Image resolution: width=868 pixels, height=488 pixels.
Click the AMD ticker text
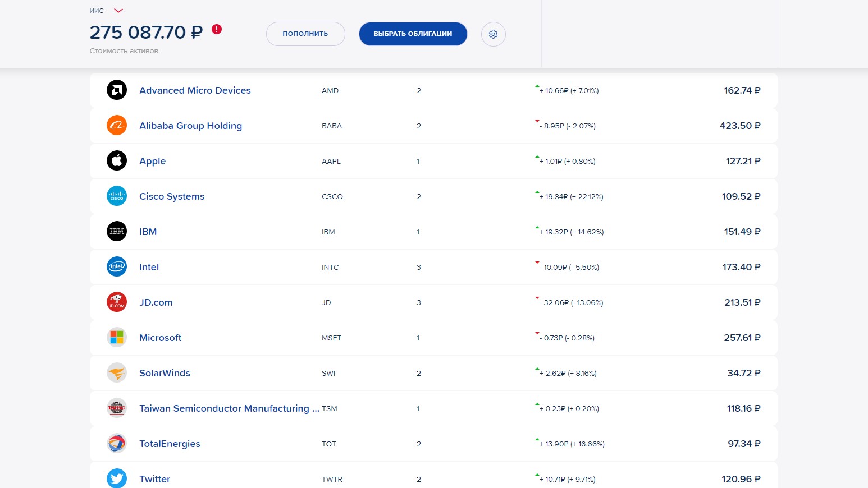[330, 90]
